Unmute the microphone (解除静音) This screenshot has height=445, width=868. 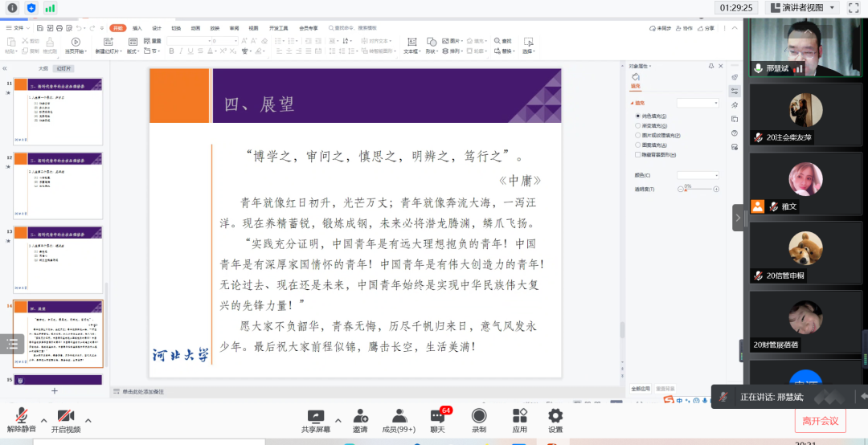(x=22, y=418)
